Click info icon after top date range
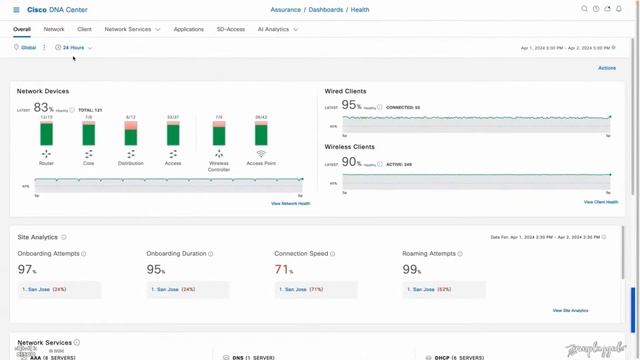This screenshot has width=640, height=360. coord(613,48)
